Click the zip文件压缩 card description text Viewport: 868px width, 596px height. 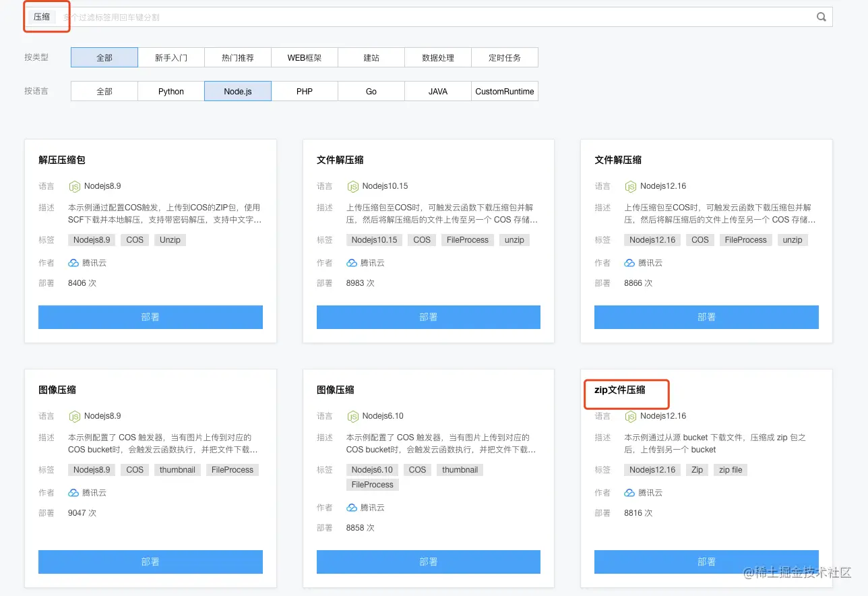(x=715, y=444)
